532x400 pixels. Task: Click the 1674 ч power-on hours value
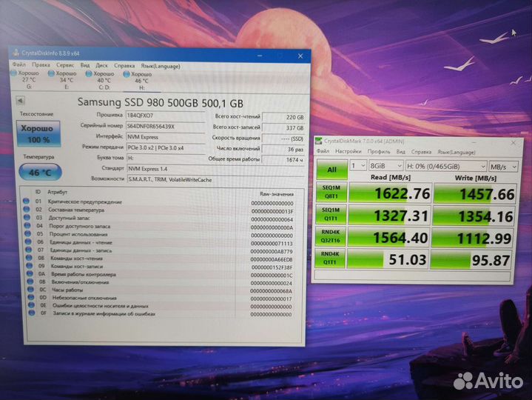tap(283, 159)
